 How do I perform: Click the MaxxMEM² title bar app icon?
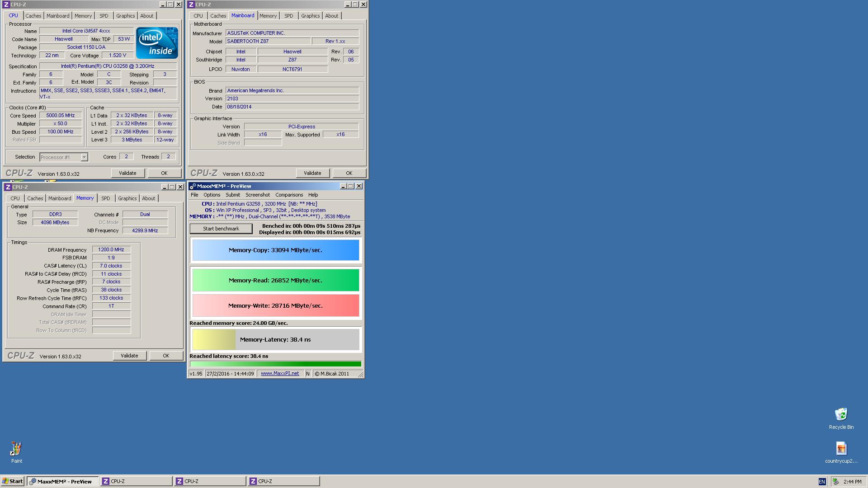point(193,186)
